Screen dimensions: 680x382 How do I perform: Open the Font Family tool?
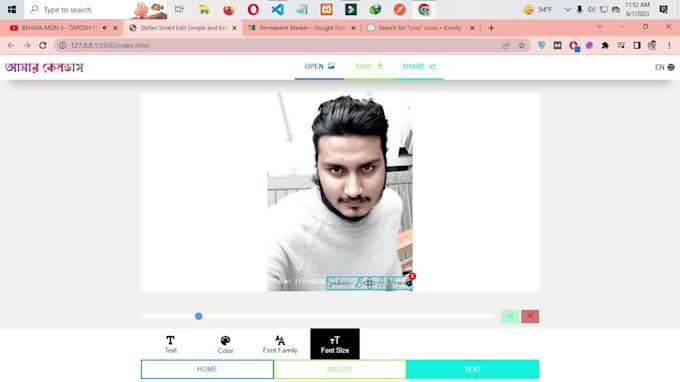click(280, 344)
